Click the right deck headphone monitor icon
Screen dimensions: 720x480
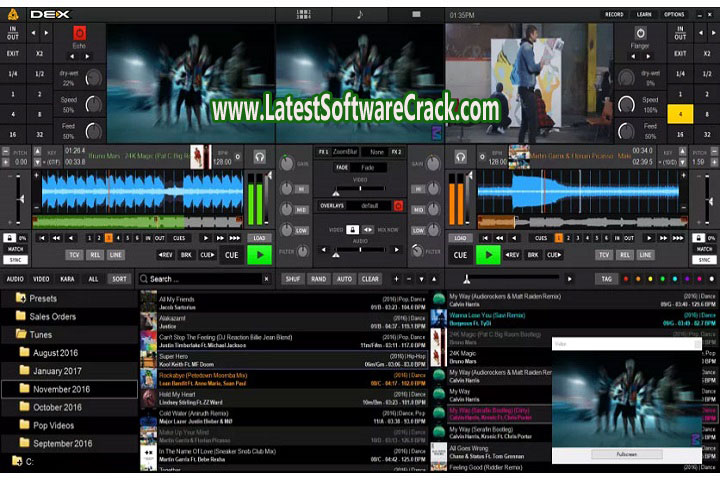(461, 157)
